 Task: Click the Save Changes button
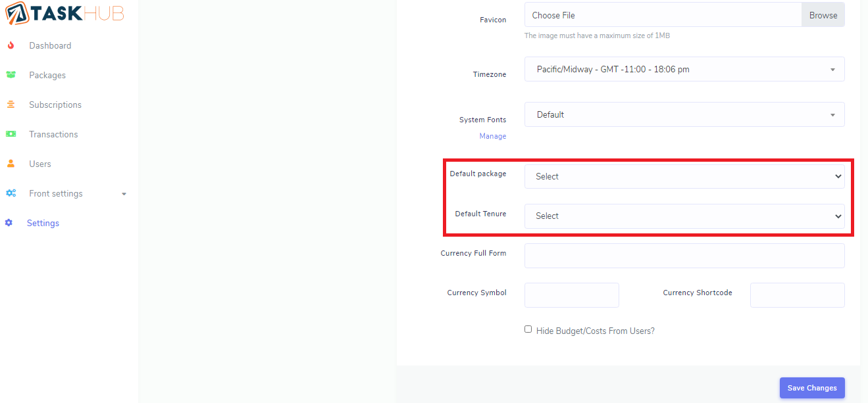811,388
